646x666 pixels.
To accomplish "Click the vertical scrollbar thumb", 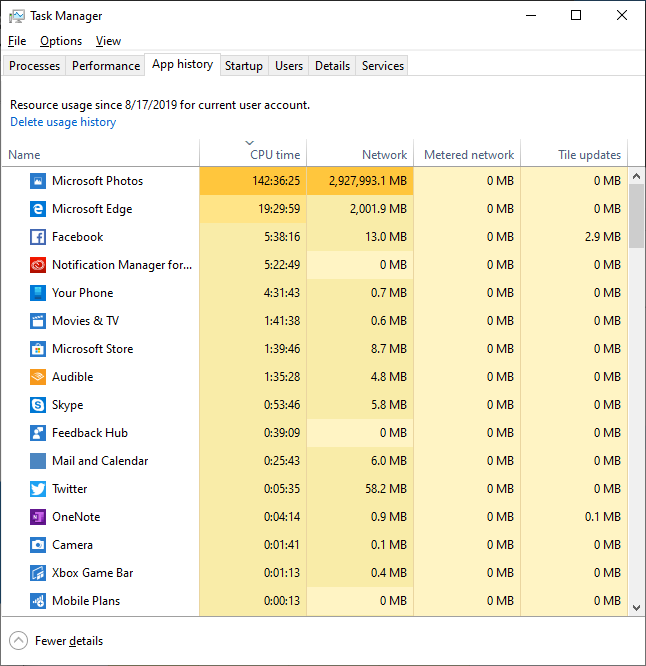I will pyautogui.click(x=636, y=216).
